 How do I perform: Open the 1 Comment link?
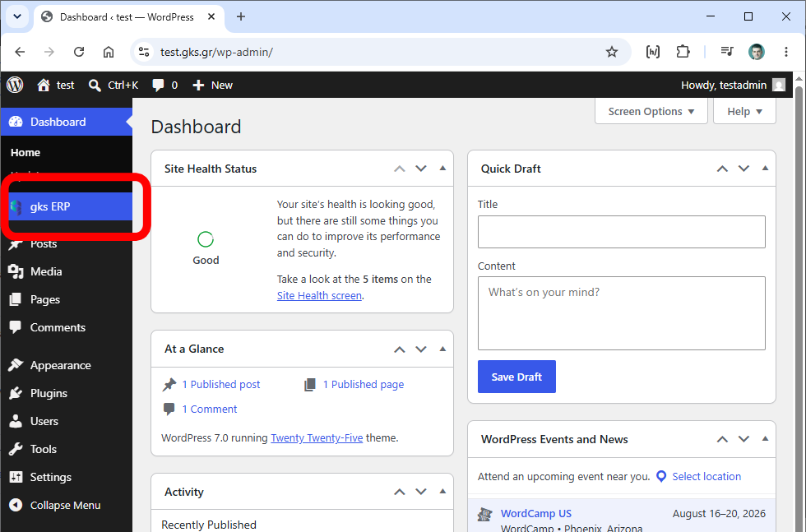[x=210, y=409]
